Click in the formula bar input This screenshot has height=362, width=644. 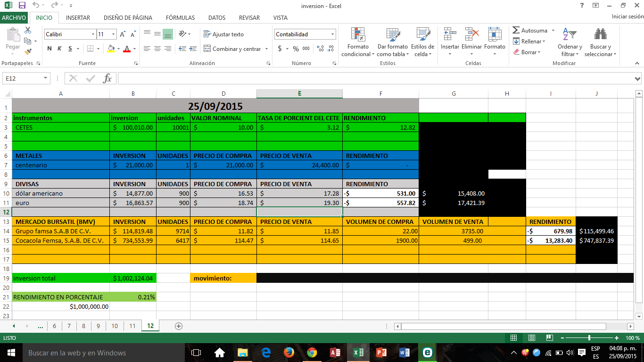tap(376, 78)
